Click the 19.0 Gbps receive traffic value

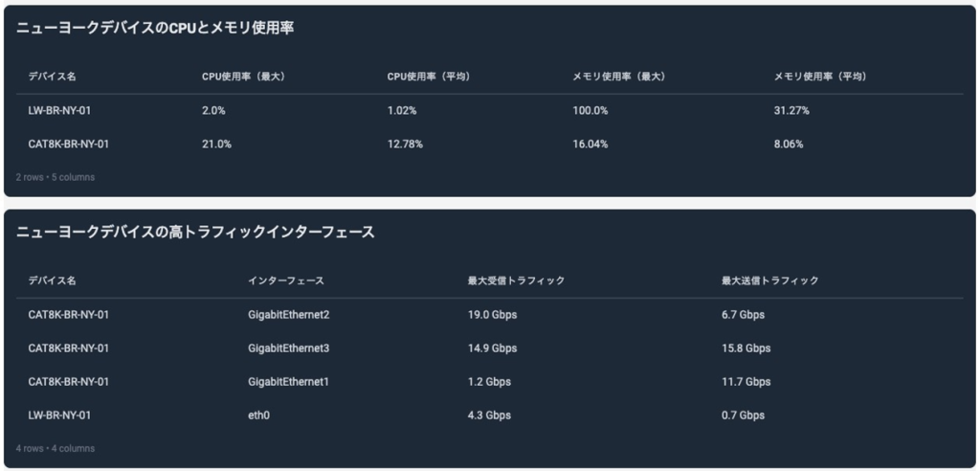coord(492,314)
